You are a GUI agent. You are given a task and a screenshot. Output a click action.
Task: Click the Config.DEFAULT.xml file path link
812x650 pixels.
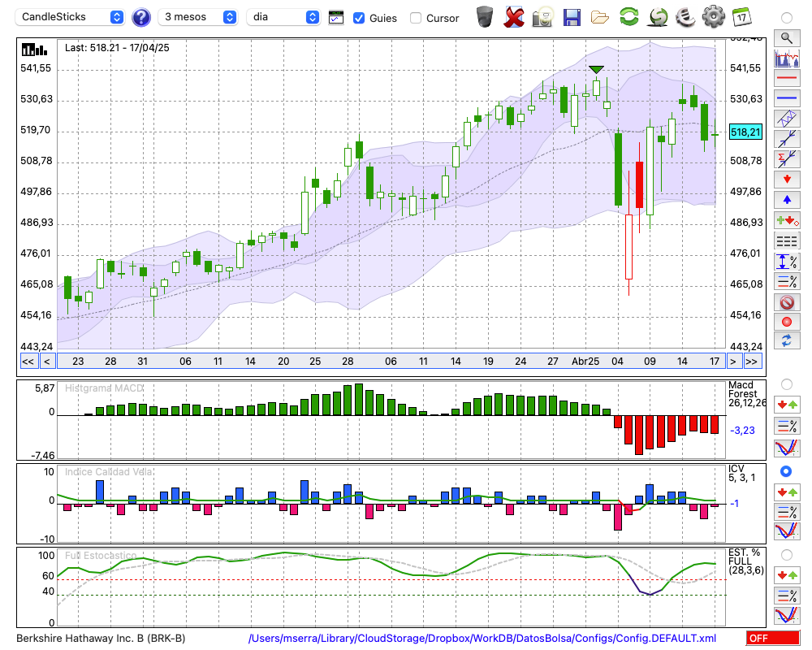[x=482, y=638]
